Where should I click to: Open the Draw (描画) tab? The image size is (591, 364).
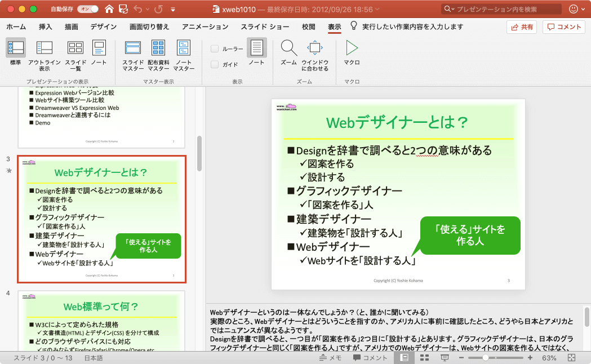(71, 26)
